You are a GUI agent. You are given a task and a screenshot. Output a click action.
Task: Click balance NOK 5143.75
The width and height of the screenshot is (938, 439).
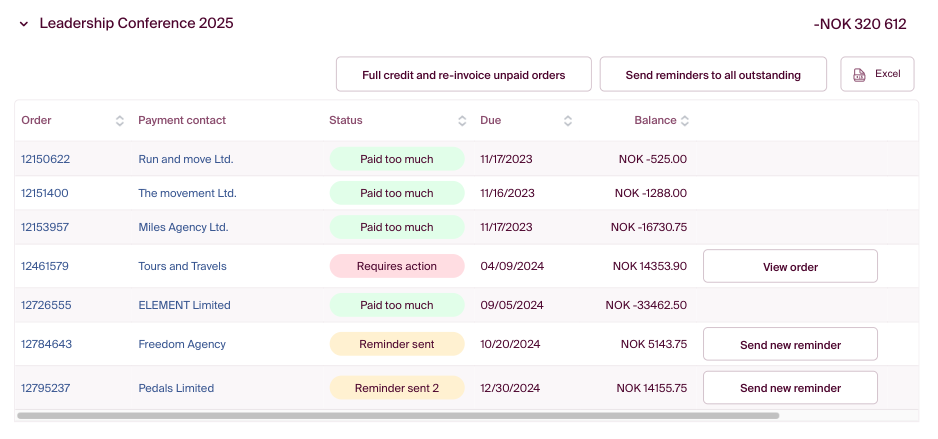tap(654, 344)
